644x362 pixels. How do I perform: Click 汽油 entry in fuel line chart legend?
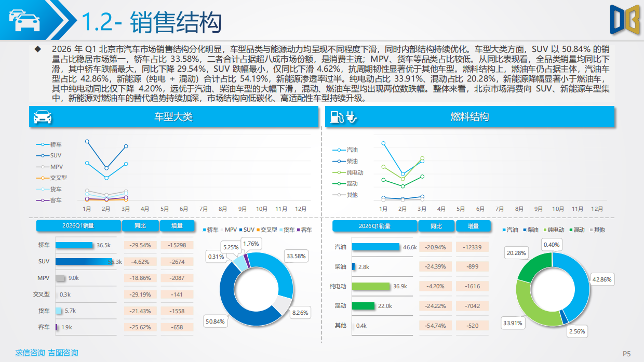click(345, 150)
